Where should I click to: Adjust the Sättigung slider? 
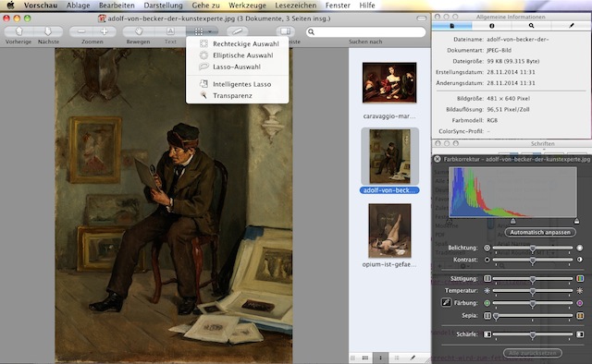click(x=533, y=279)
